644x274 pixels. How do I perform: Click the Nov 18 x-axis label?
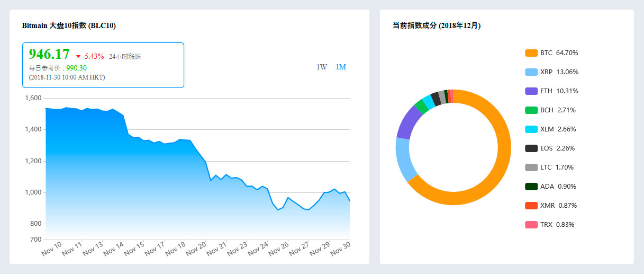(x=176, y=249)
